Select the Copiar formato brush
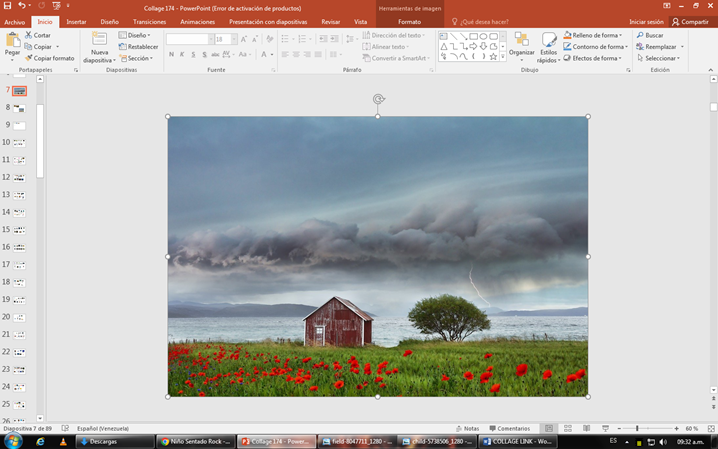 pyautogui.click(x=49, y=58)
